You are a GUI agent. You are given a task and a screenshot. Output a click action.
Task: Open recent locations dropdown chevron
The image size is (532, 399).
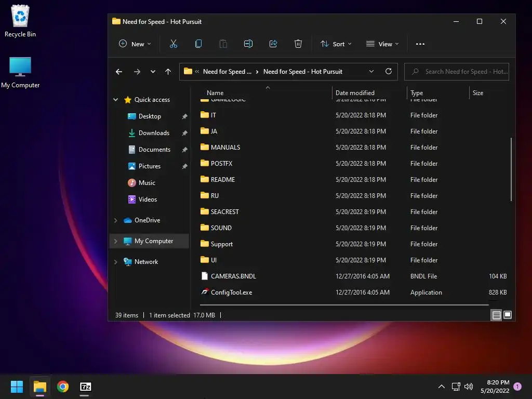point(153,72)
